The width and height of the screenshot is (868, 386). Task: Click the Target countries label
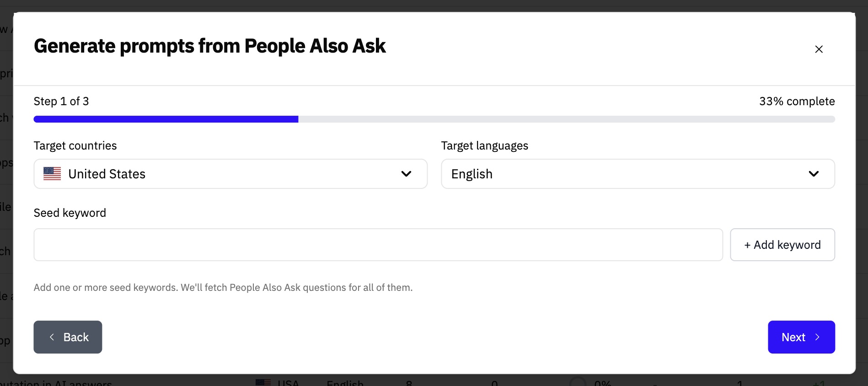click(x=75, y=145)
